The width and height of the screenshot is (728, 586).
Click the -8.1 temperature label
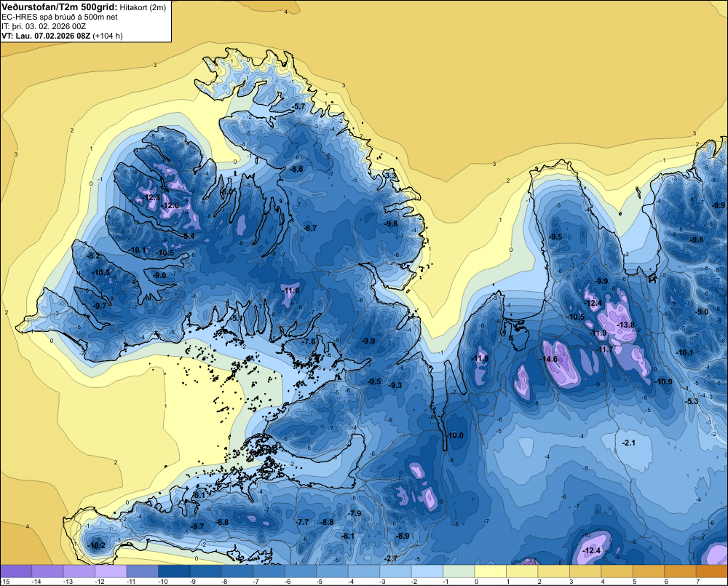(x=348, y=536)
